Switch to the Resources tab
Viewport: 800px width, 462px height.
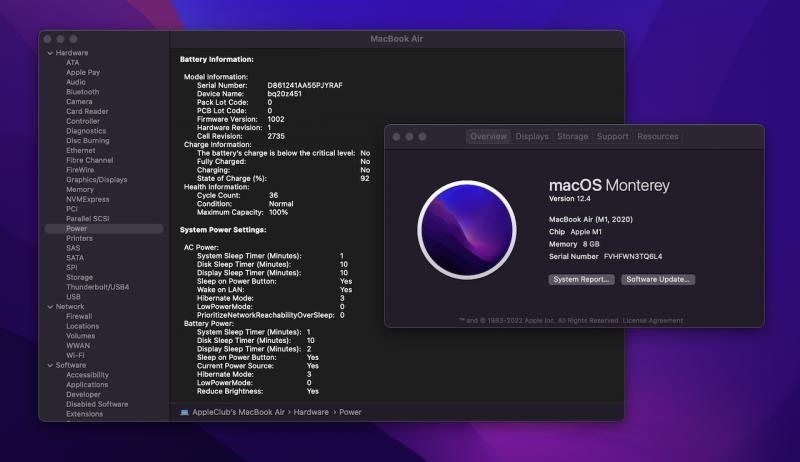click(x=658, y=137)
